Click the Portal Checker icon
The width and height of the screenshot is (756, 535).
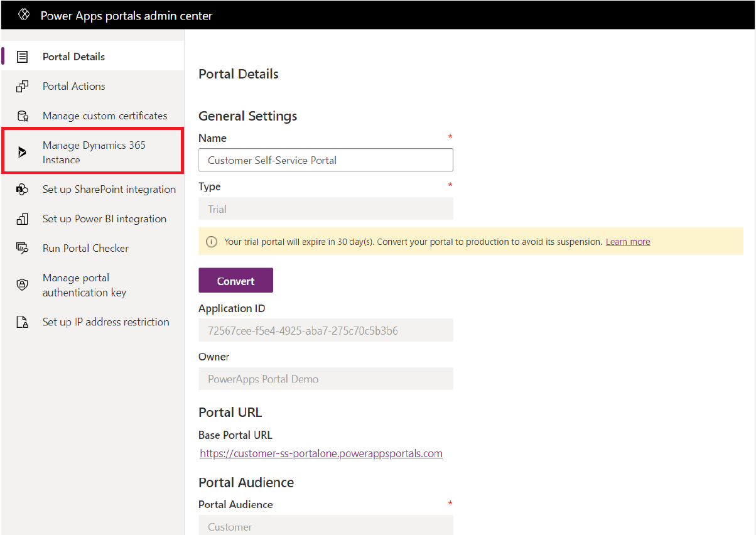[x=22, y=248]
